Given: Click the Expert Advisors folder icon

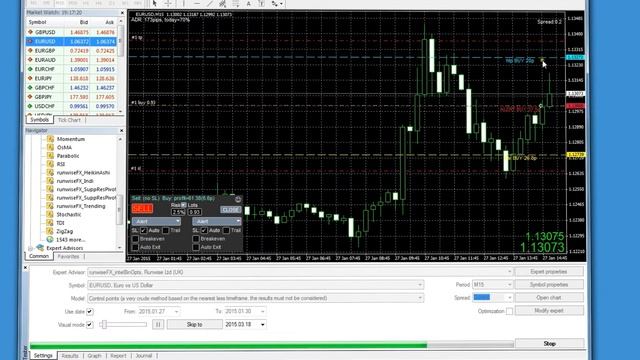Looking at the screenshot, I should (40, 248).
